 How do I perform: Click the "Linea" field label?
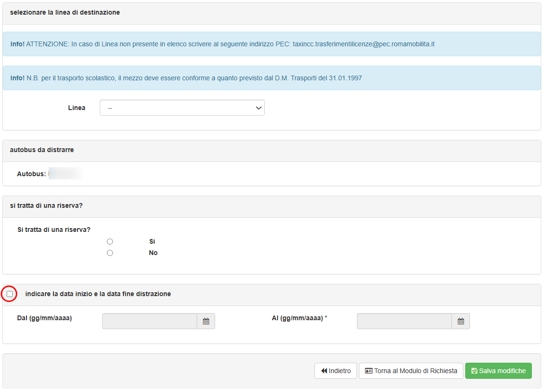click(77, 108)
